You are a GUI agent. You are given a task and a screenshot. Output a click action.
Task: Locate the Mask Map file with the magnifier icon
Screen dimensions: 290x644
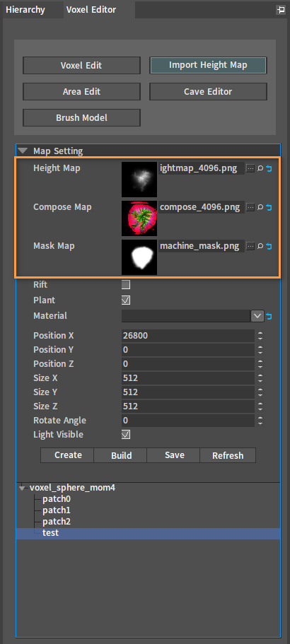(x=260, y=247)
